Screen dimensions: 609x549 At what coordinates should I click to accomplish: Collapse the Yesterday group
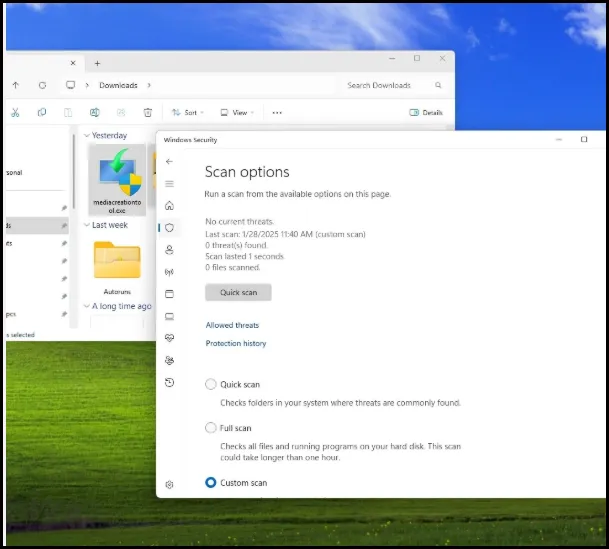87,136
